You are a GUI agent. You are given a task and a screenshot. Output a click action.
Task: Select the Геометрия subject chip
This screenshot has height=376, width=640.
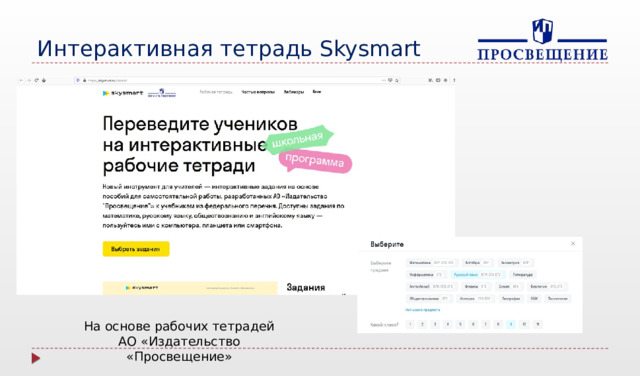516,263
